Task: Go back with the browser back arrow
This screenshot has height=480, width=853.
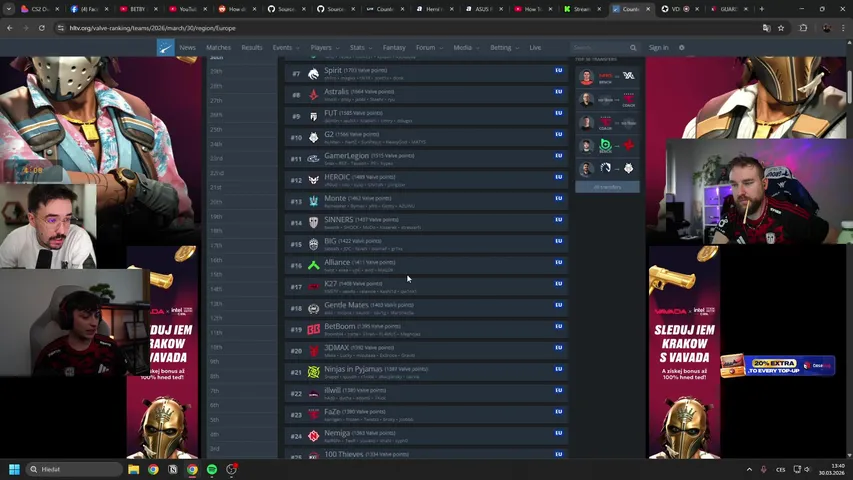Action: coord(10,28)
